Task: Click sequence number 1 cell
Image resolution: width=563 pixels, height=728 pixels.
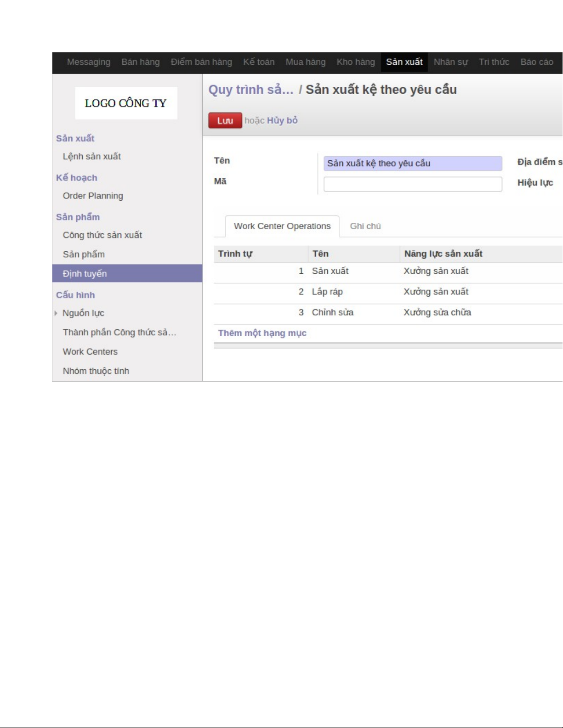Action: [301, 271]
